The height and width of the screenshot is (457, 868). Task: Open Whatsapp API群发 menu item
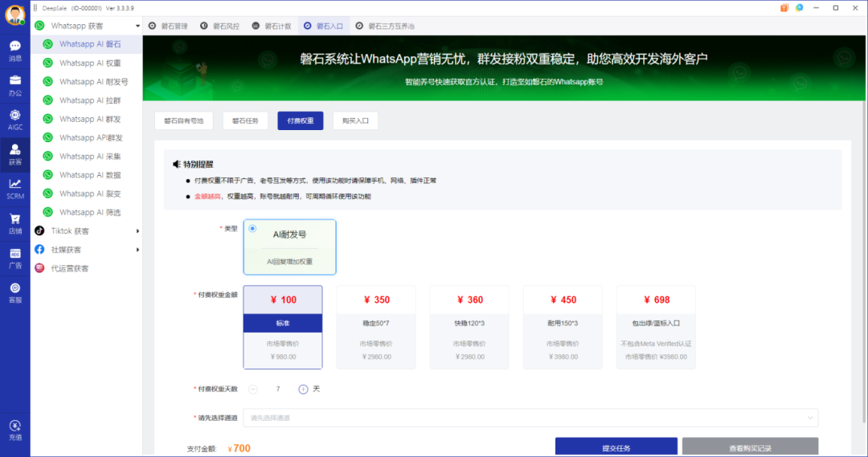click(x=87, y=137)
